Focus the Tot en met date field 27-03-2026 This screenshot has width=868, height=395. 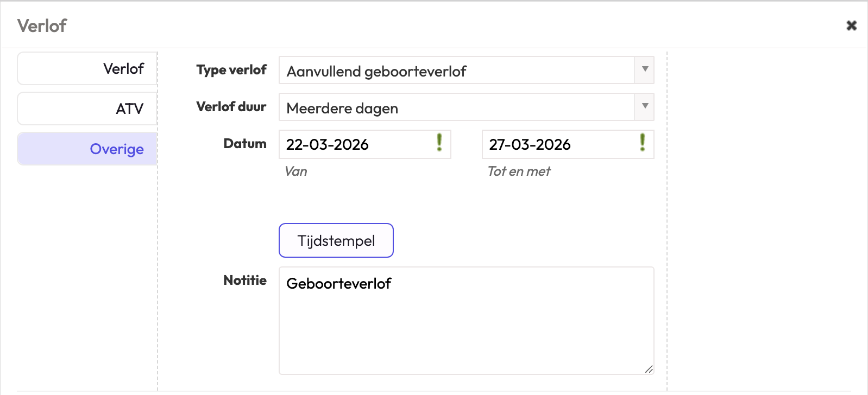[559, 145]
